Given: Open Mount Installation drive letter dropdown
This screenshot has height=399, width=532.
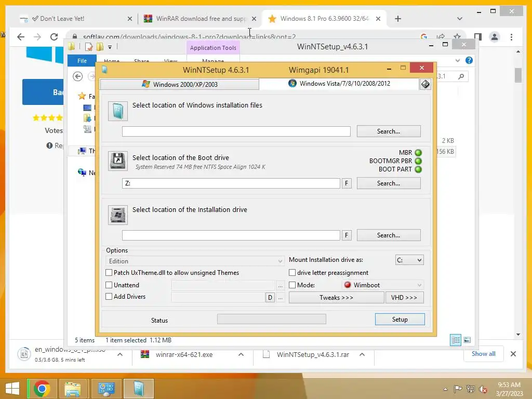Looking at the screenshot, I should click(x=409, y=260).
